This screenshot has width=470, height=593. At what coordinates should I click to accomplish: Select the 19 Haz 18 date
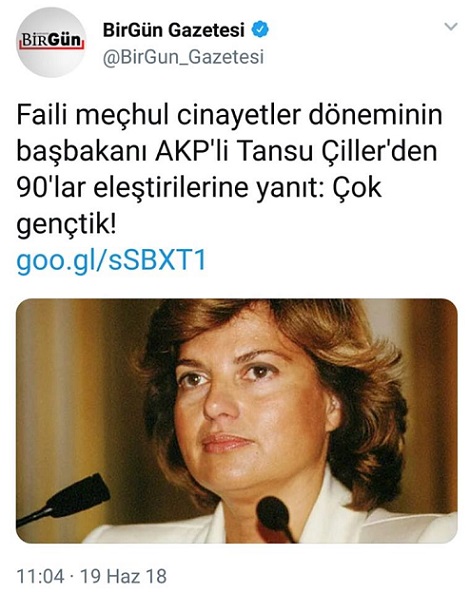(x=124, y=576)
